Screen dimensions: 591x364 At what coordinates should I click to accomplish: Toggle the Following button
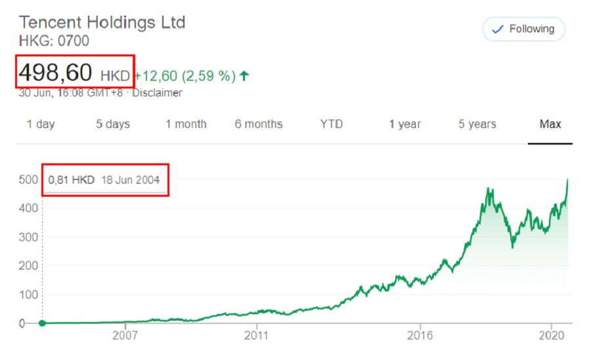click(523, 29)
